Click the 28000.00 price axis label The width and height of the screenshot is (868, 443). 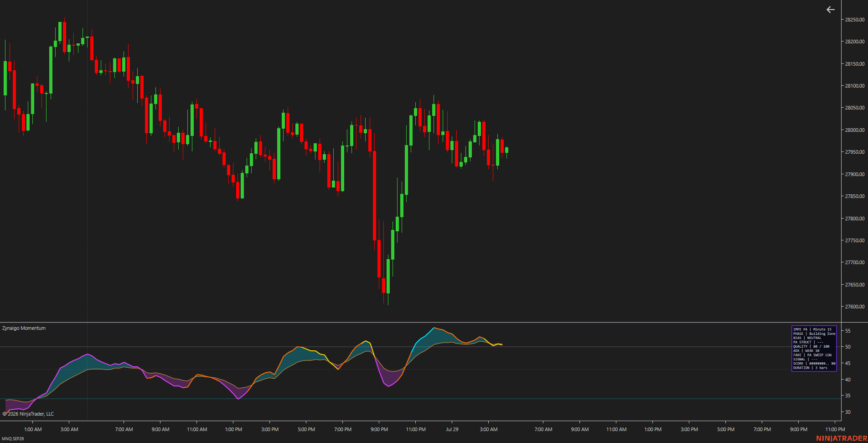854,130
